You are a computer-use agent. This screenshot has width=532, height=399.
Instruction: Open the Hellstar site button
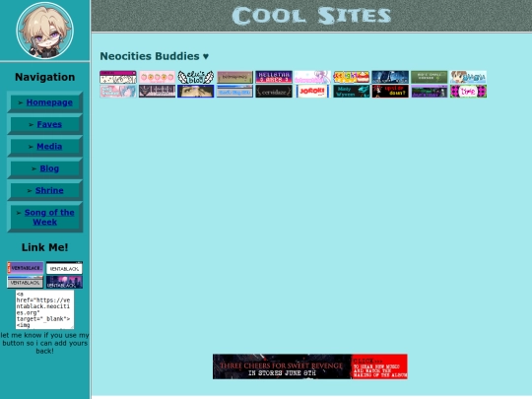274,77
